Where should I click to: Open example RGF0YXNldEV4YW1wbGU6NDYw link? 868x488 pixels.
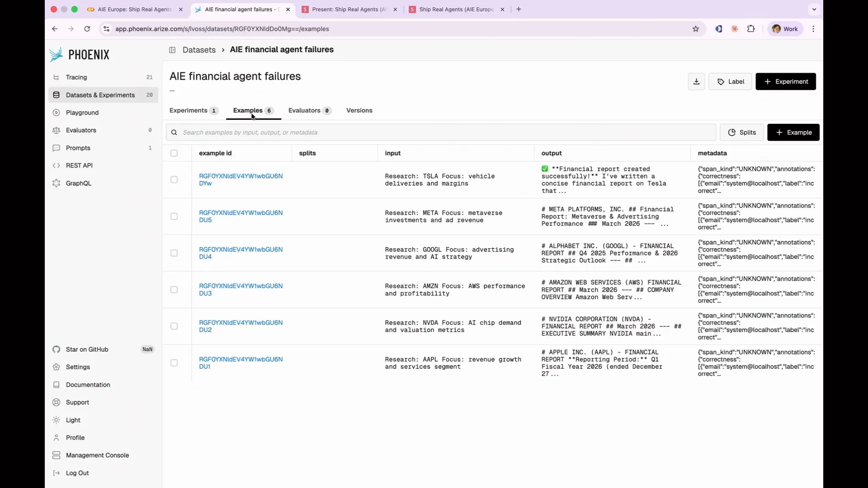coord(241,180)
